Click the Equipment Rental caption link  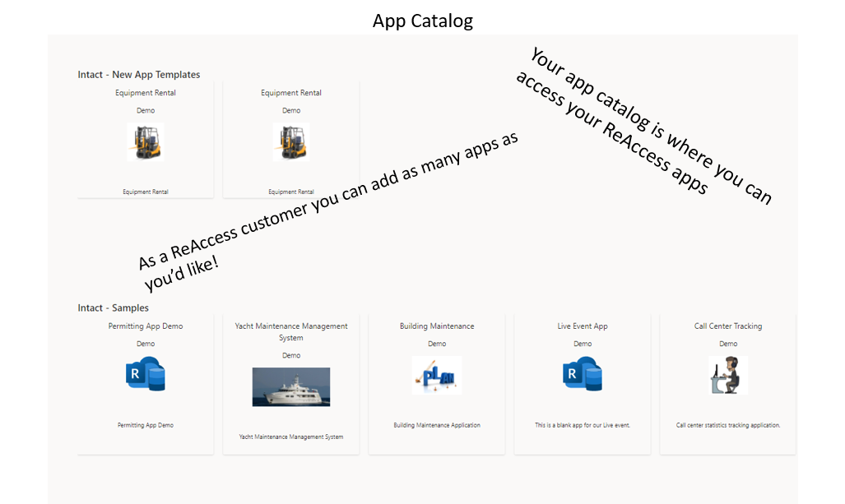146,192
